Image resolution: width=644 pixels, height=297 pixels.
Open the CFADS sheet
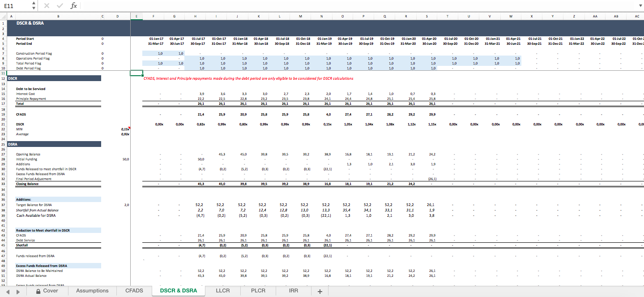tap(134, 290)
